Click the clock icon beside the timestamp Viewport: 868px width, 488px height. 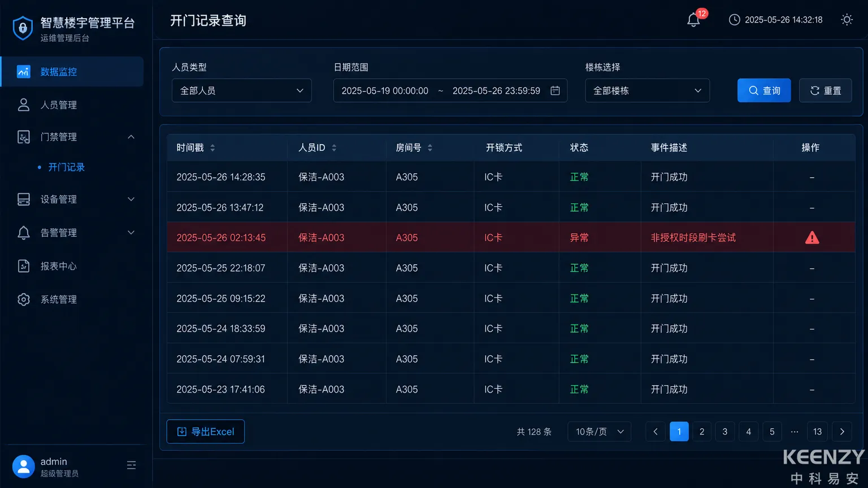(734, 20)
